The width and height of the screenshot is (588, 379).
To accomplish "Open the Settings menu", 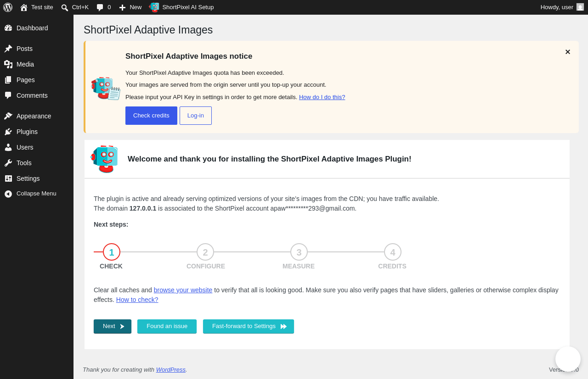I will pyautogui.click(x=37, y=178).
